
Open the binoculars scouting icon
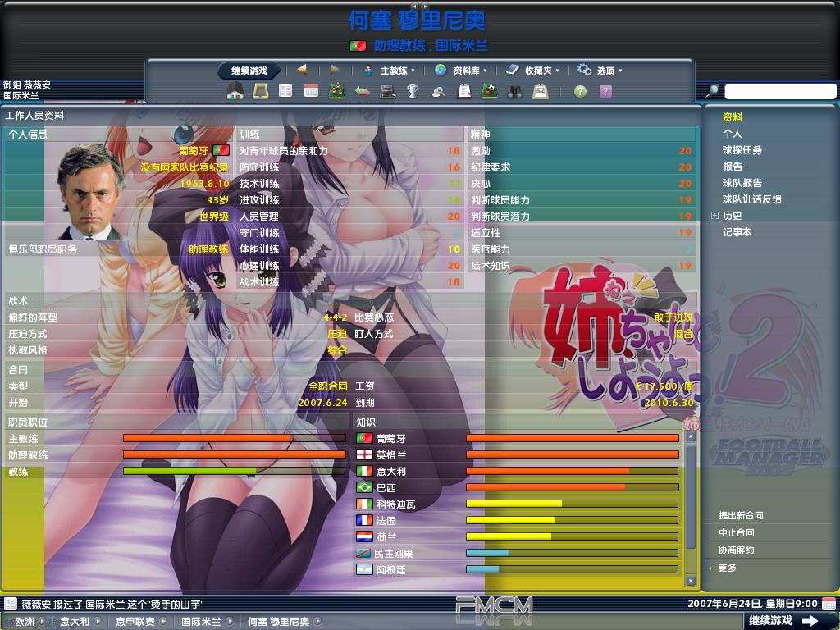(515, 92)
